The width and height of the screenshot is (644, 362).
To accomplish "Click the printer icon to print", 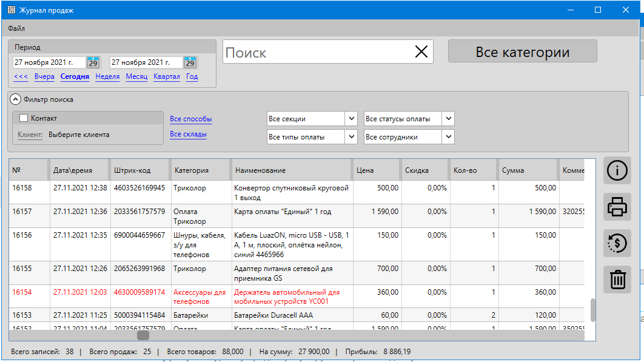I will coord(617,207).
